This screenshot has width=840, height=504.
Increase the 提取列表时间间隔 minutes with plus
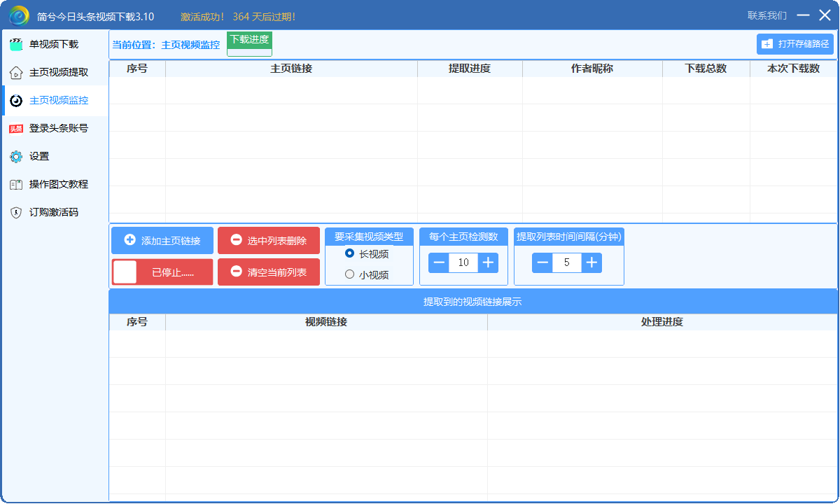pos(591,263)
